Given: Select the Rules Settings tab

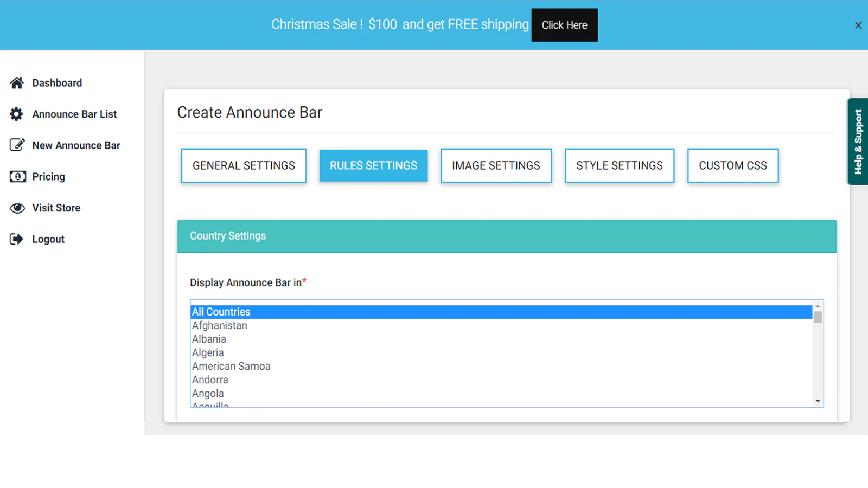Looking at the screenshot, I should point(373,166).
